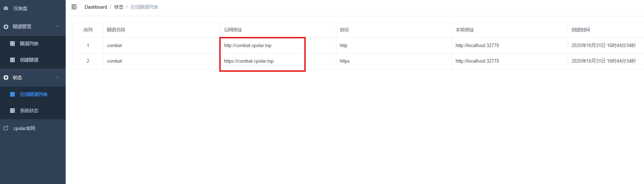Click local address in row 1
This screenshot has height=184, width=644.
click(477, 46)
